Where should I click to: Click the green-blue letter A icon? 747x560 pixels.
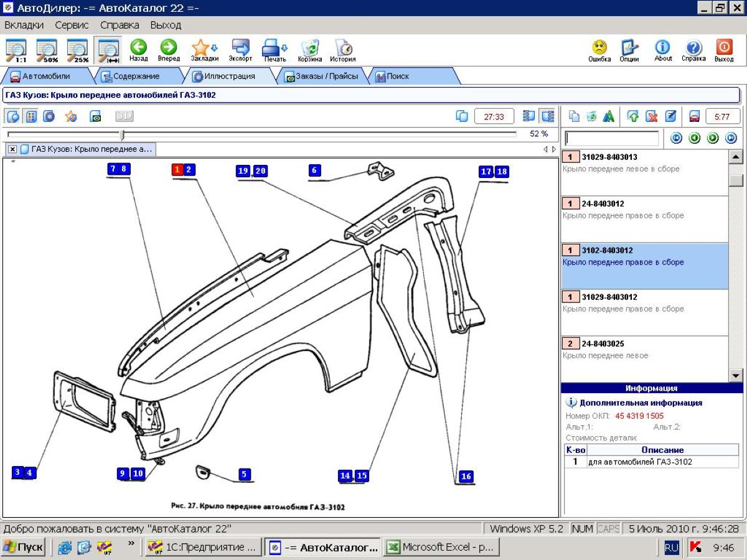[x=609, y=116]
